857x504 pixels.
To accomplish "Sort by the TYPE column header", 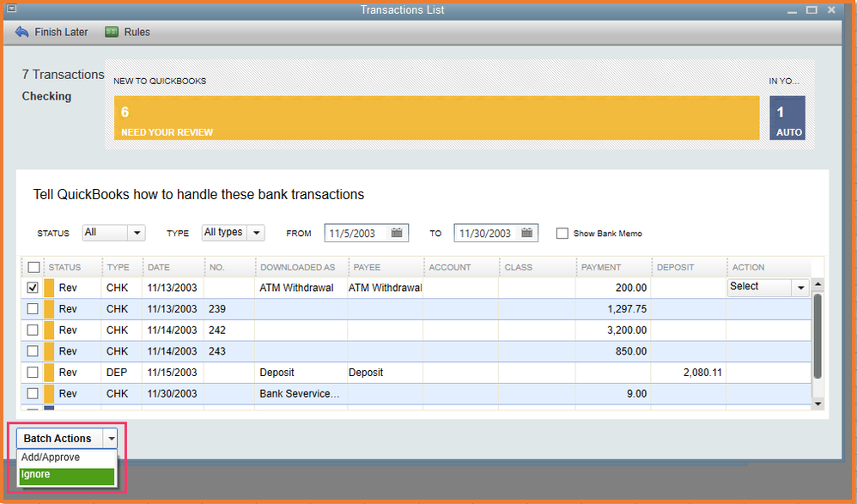I will click(118, 267).
